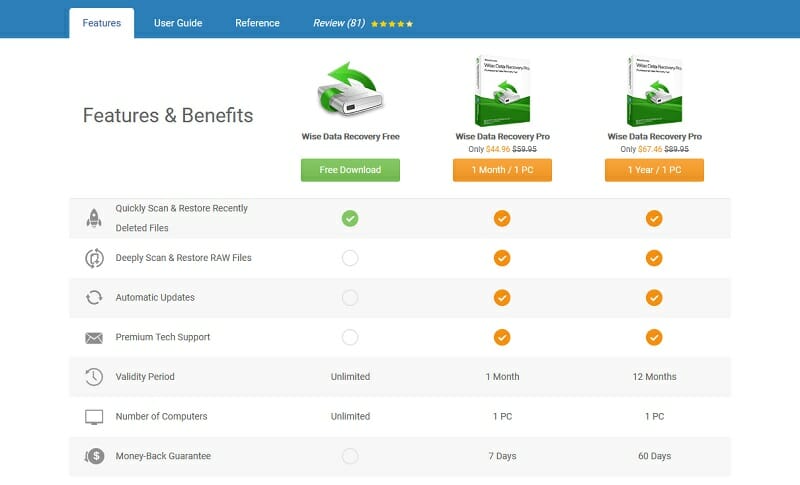Click the 'Money-Back Guarantee' label
800x485 pixels.
[x=163, y=456]
